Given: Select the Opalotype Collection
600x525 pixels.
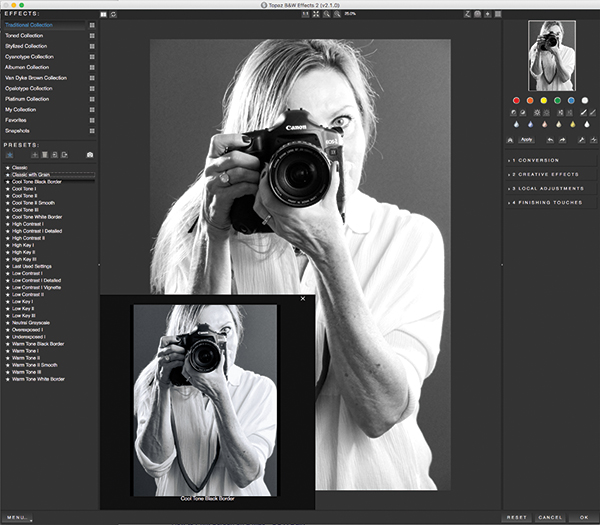Looking at the screenshot, I should tap(29, 88).
